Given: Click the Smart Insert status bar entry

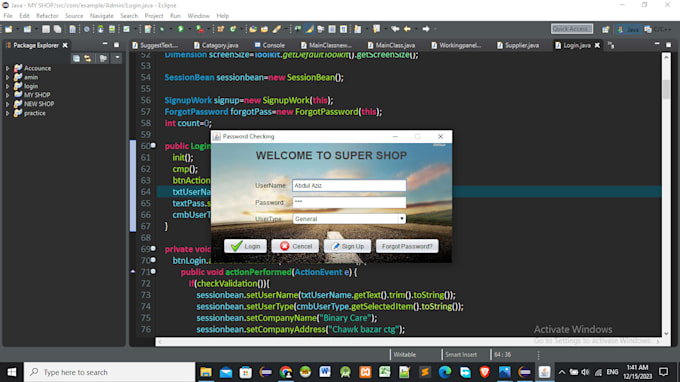Looking at the screenshot, I should (x=461, y=355).
